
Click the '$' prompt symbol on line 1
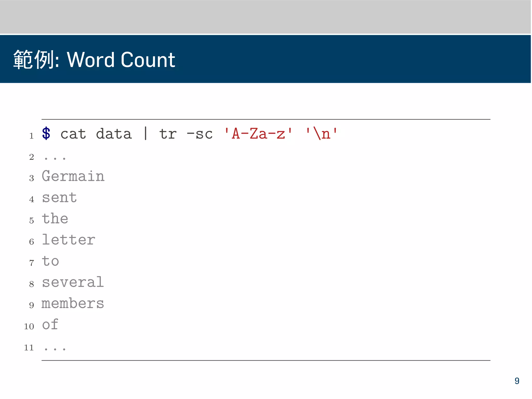[x=46, y=134]
